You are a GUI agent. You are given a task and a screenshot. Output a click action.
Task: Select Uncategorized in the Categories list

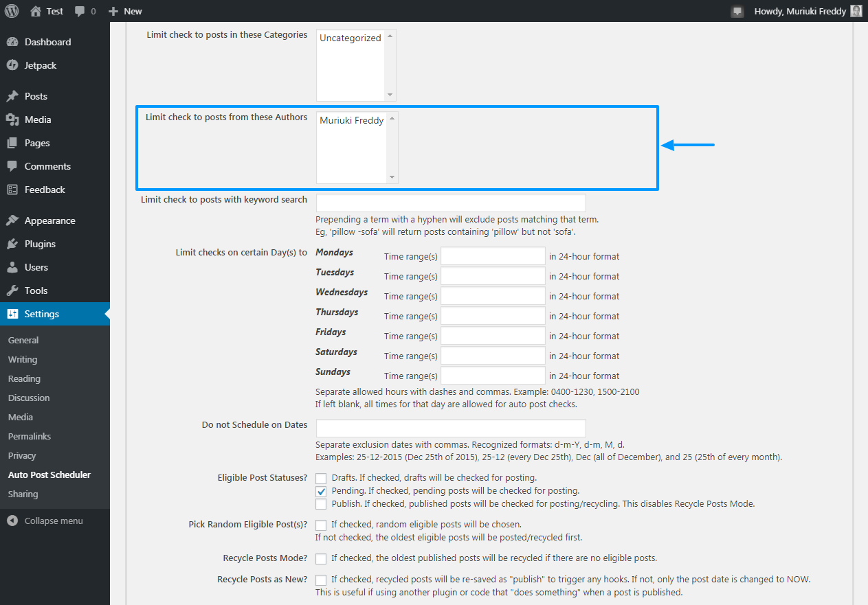tap(350, 38)
